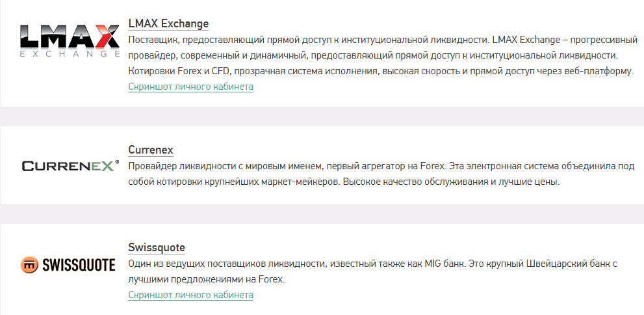Click gray divider between LMAX and Currenex cards

coord(322,116)
